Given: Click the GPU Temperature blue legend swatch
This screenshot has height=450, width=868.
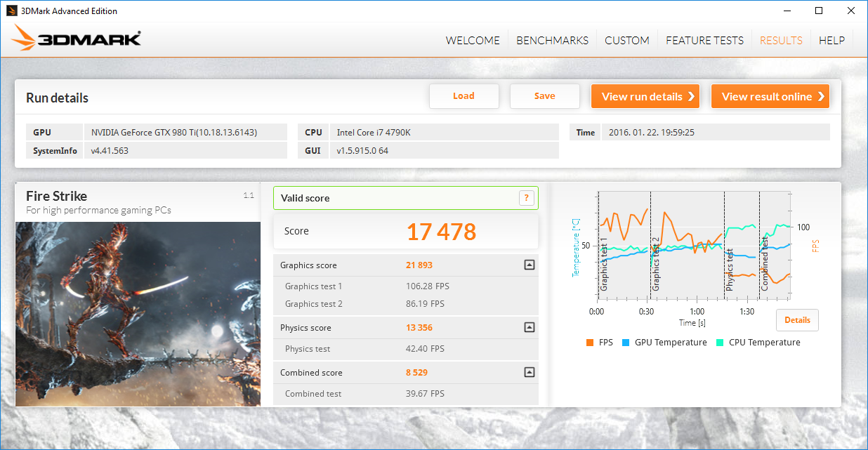Looking at the screenshot, I should click(x=625, y=343).
